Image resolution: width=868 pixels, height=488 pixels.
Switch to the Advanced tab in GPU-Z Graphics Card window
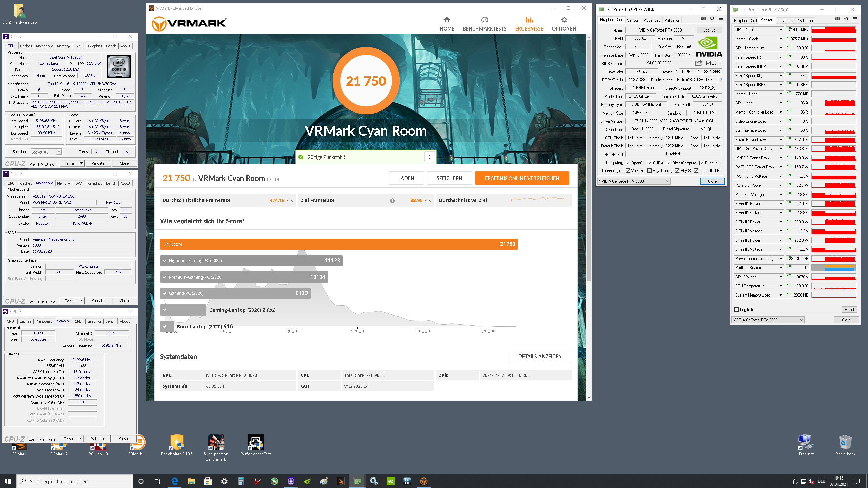tap(652, 20)
